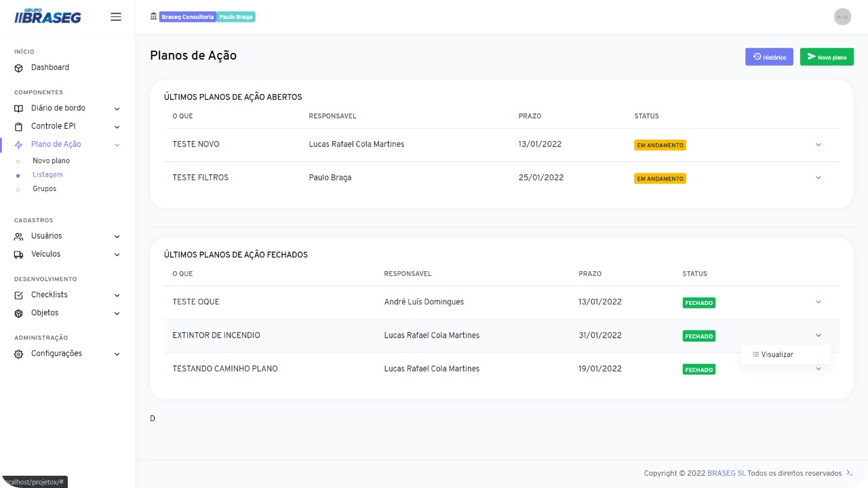Click the bank institution icon in header

click(x=153, y=16)
